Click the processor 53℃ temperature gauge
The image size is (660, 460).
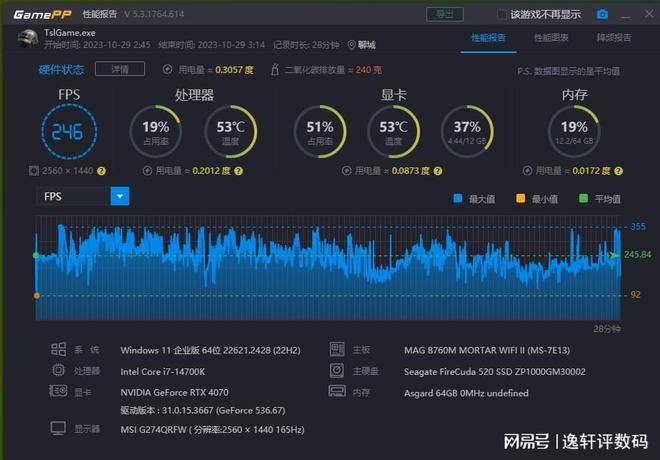[x=230, y=132]
